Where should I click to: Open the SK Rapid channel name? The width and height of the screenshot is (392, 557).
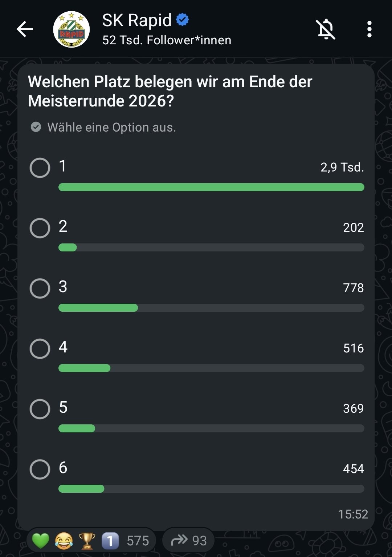(x=137, y=20)
